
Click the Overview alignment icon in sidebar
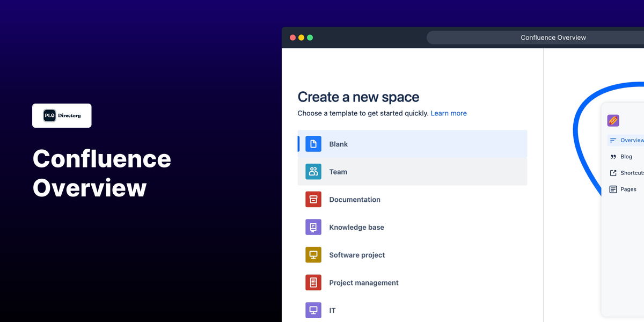click(x=612, y=140)
